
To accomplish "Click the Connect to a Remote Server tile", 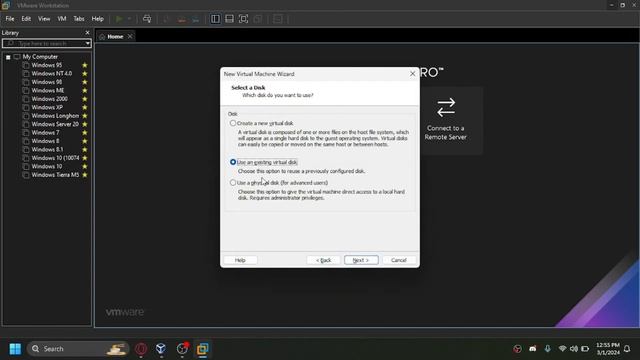I will (445, 120).
